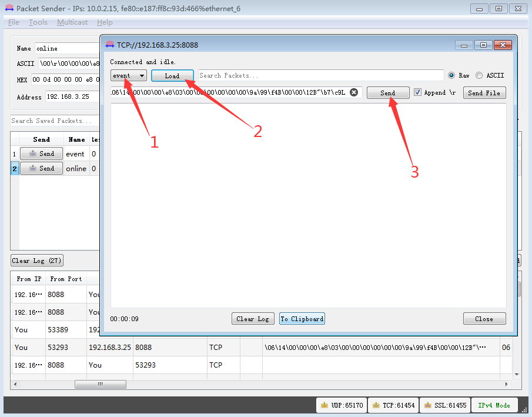Screen dimensions: 532x417
Task: Click the UDP:65170 status bar indicator
Action: (341, 405)
